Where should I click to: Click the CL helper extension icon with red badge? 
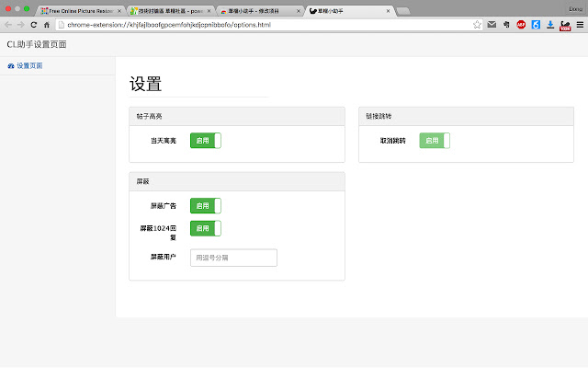point(565,26)
